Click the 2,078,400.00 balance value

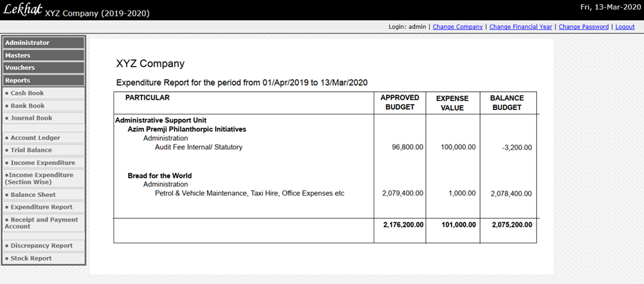click(511, 193)
